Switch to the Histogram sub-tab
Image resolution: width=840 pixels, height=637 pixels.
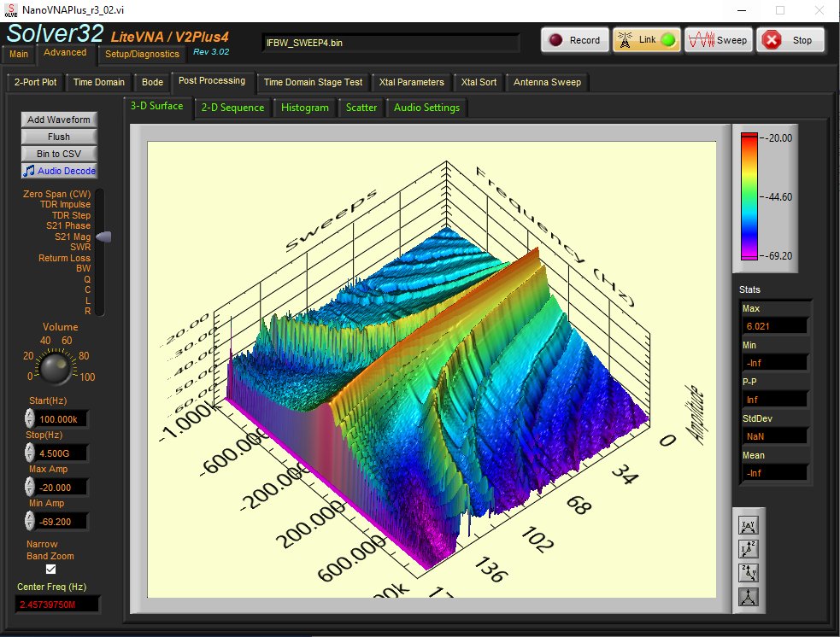click(305, 108)
